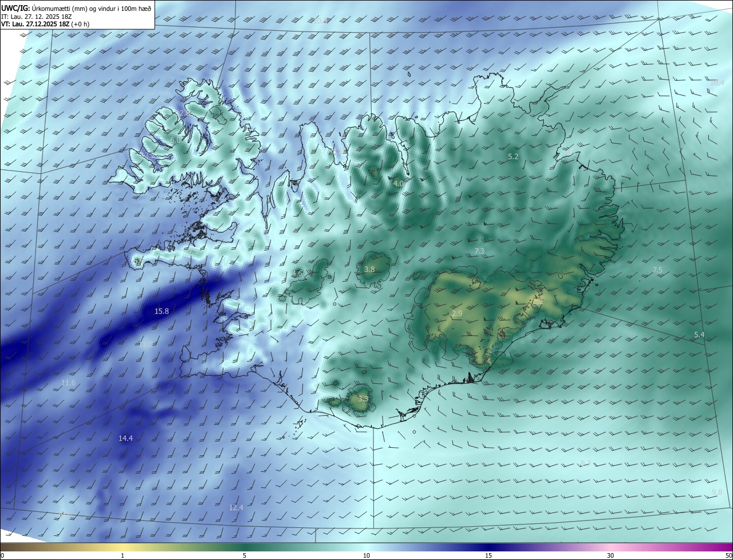Click the 11.6 value label
The height and width of the screenshot is (560, 733).
pos(68,382)
